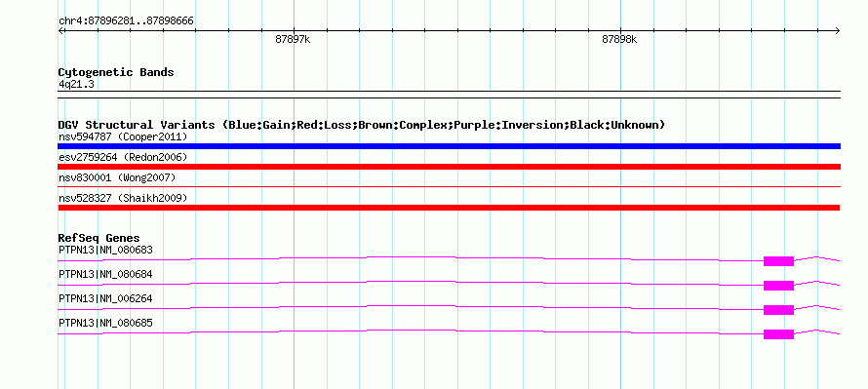Select the esv2759264 red loss bar
The image size is (868, 389).
449,167
